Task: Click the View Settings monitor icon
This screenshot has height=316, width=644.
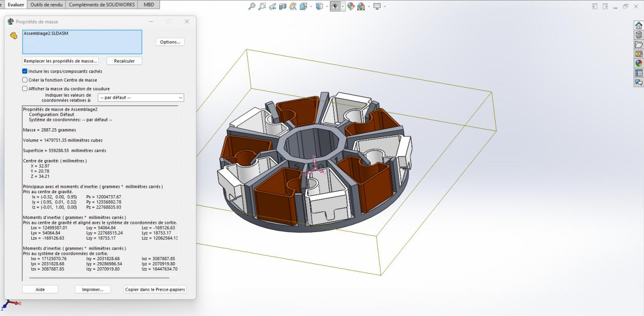Action: 377,7
